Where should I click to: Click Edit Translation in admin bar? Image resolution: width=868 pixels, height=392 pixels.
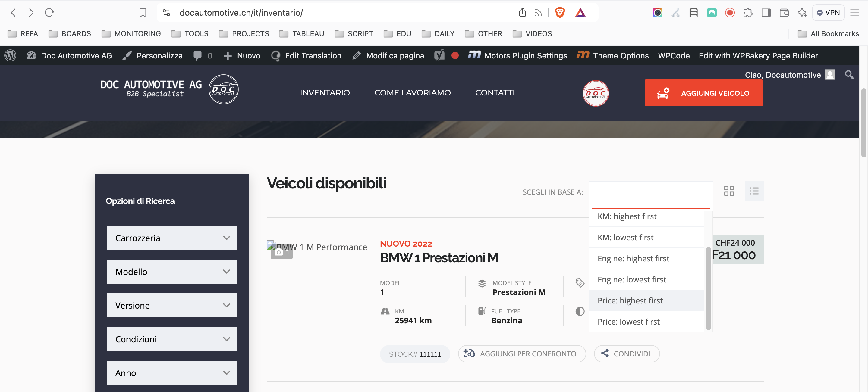click(x=306, y=55)
